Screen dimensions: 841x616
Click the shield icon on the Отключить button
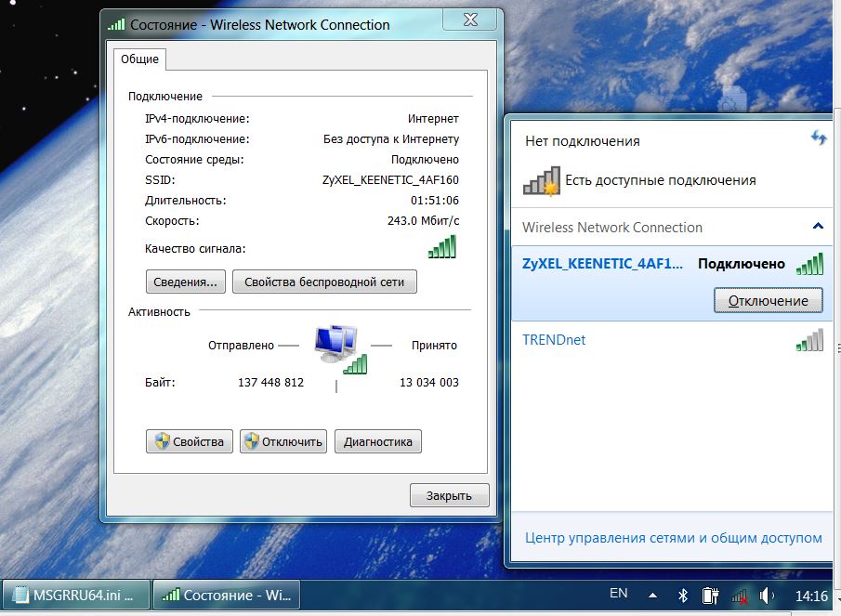[251, 441]
